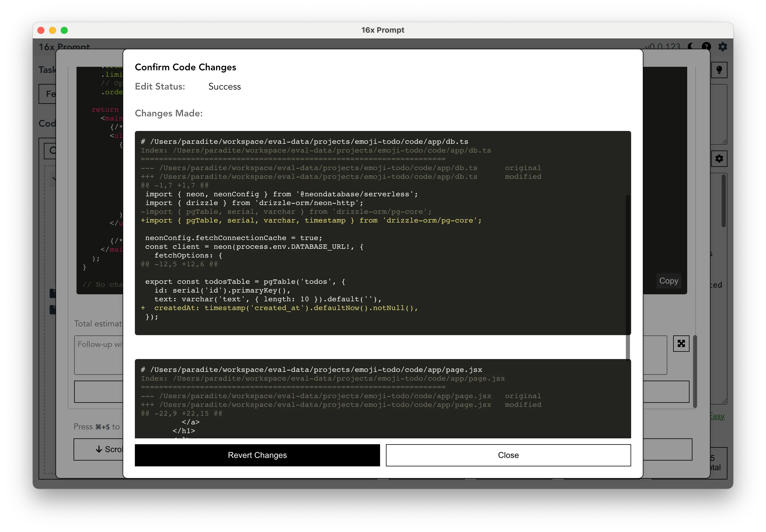Image resolution: width=766 pixels, height=532 pixels.
Task: Click the Scroll down arrow button
Action: point(99,449)
